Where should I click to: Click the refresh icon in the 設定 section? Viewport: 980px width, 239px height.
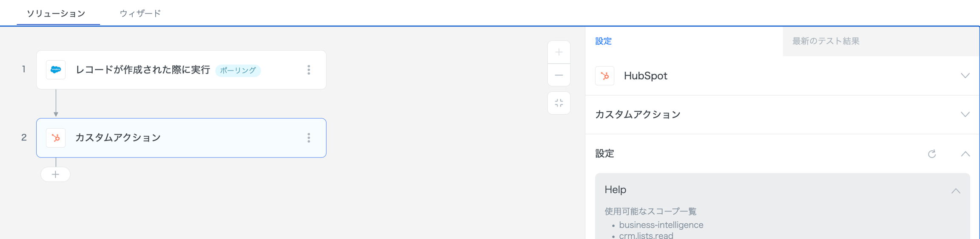[932, 154]
